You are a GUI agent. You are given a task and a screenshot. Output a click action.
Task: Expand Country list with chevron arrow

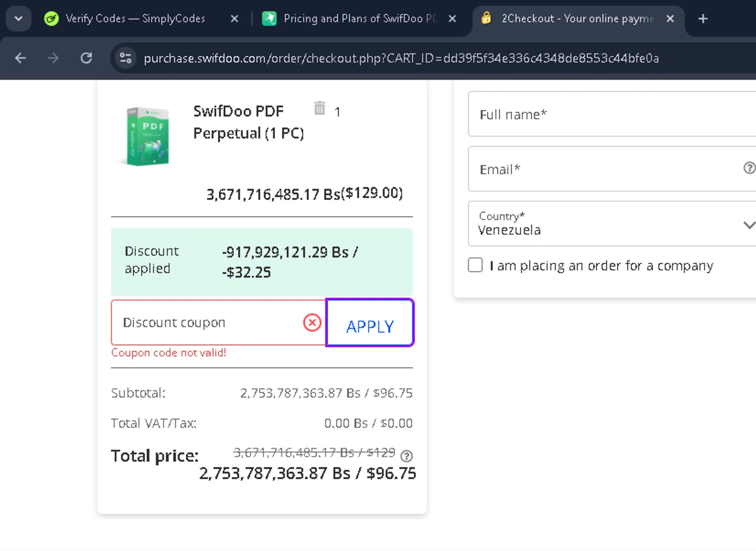tap(749, 224)
